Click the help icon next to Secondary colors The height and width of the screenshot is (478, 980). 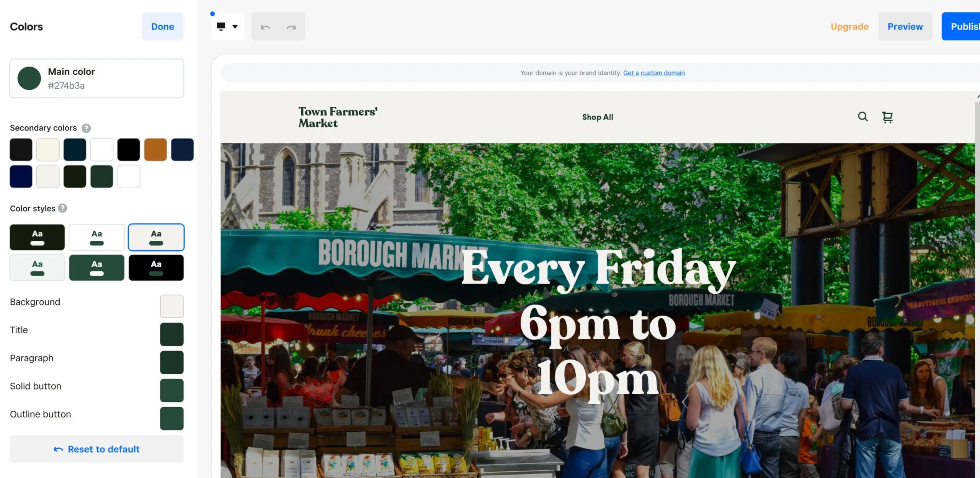tap(86, 128)
